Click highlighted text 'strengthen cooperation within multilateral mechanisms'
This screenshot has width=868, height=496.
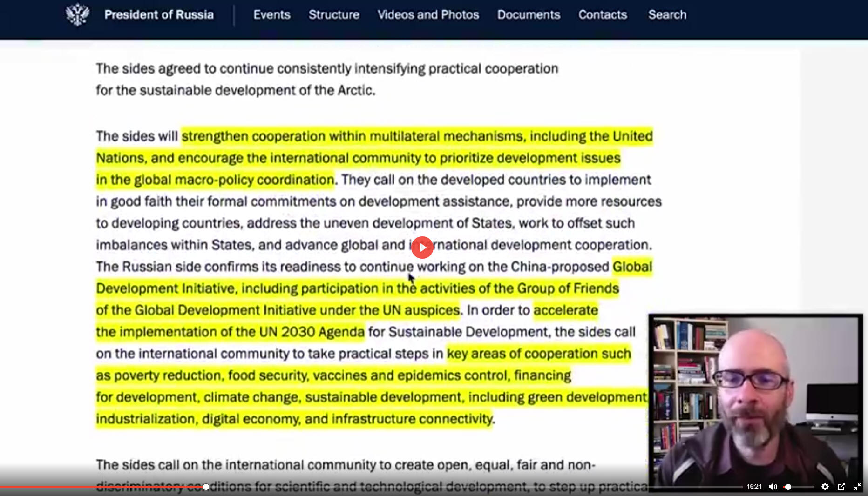point(353,136)
